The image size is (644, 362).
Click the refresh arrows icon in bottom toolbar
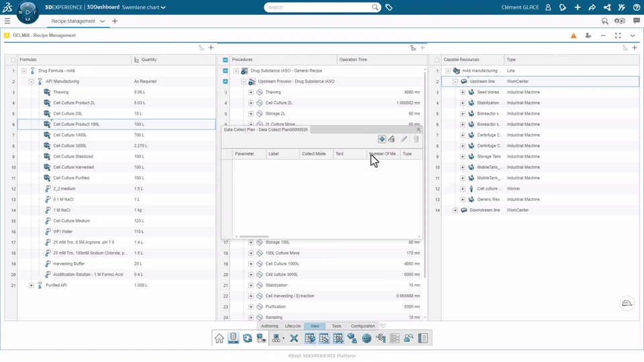tap(248, 338)
